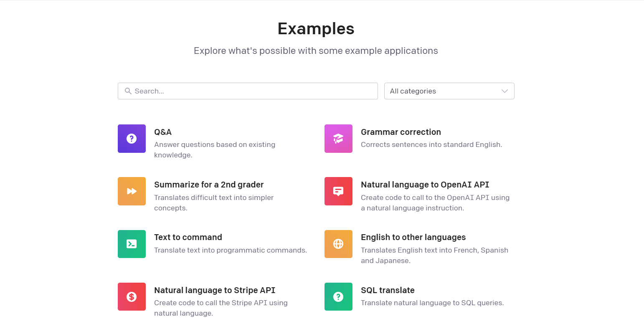Viewport: 644px width, 329px height.
Task: Open Natural language to Stripe API title
Action: pyautogui.click(x=215, y=290)
